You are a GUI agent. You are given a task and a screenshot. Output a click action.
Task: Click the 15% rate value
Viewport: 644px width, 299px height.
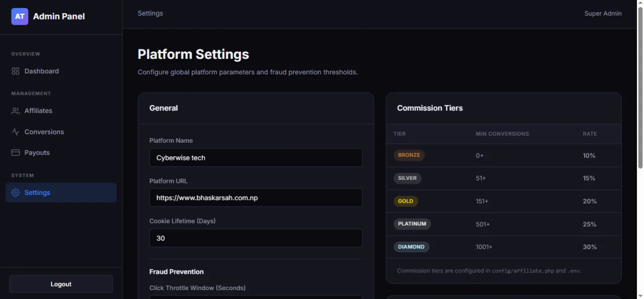589,178
